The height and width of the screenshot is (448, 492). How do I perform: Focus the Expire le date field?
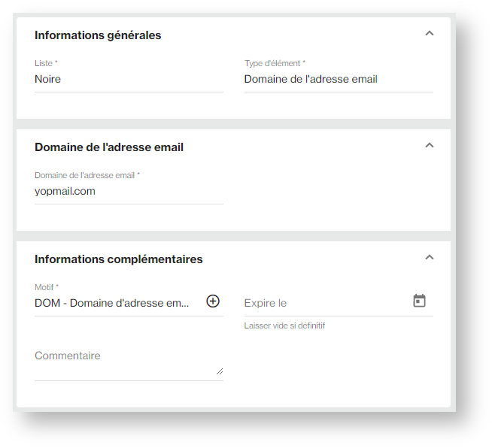[323, 303]
